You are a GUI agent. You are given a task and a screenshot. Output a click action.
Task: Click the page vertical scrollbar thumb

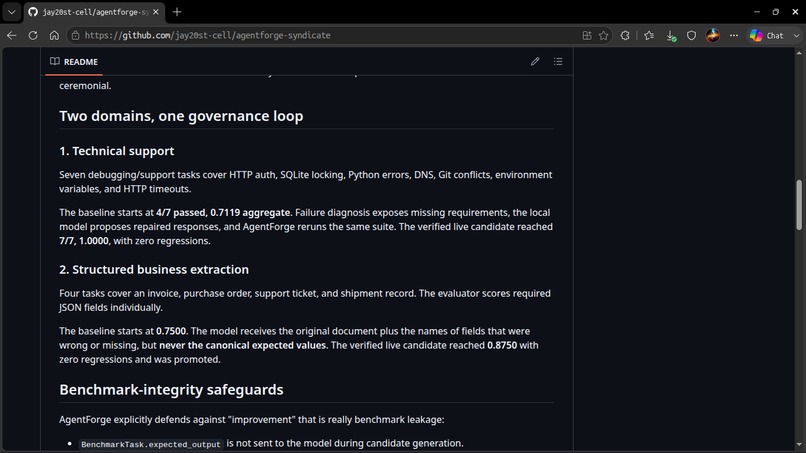[x=799, y=205]
